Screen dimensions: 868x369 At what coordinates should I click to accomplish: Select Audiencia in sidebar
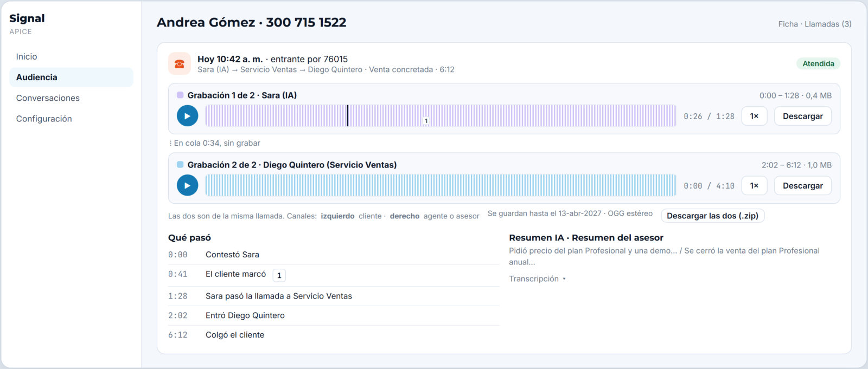pyautogui.click(x=71, y=77)
